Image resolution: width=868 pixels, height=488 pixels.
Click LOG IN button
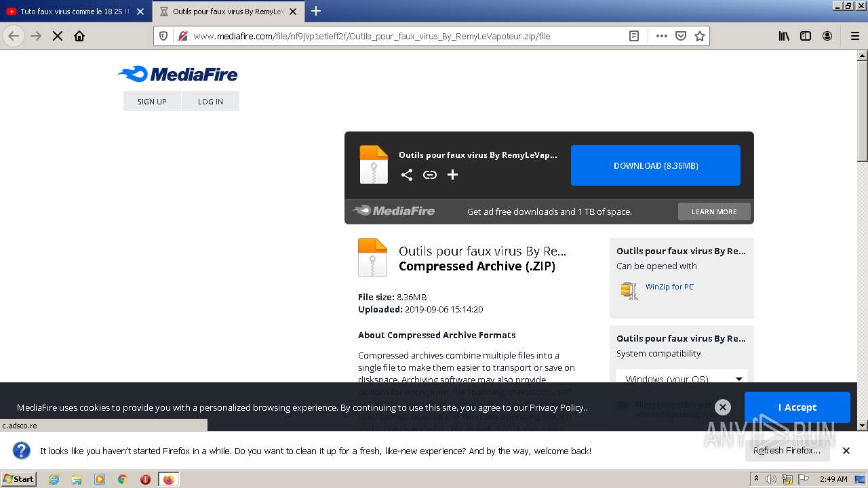click(210, 101)
